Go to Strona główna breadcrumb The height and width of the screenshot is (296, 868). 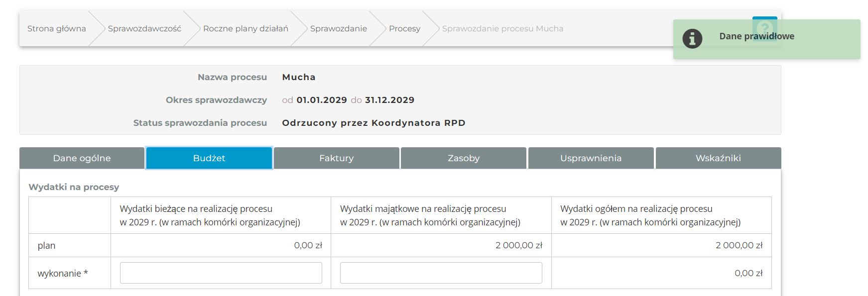[x=56, y=29]
